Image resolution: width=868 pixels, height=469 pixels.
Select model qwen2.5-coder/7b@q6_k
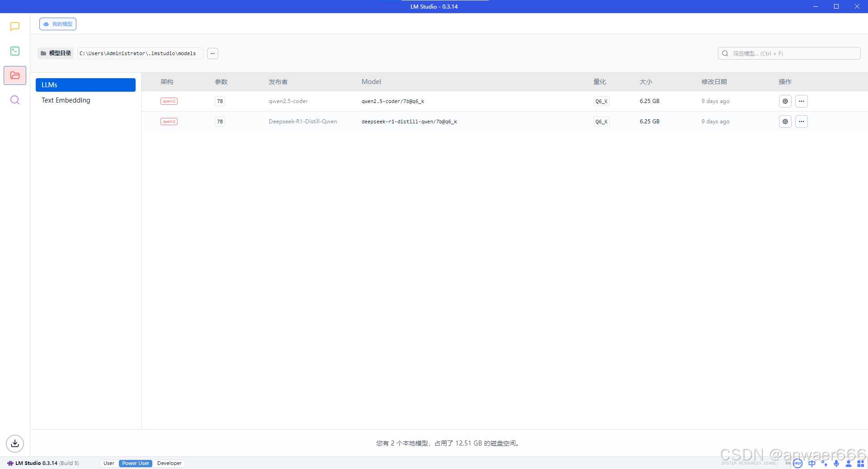coord(393,101)
